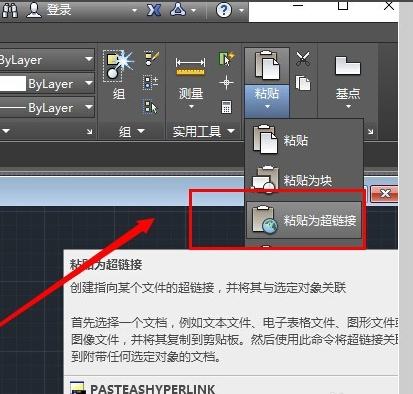Click the large 粘贴 clipboard button icon
This screenshot has height=394, width=413.
[267, 66]
